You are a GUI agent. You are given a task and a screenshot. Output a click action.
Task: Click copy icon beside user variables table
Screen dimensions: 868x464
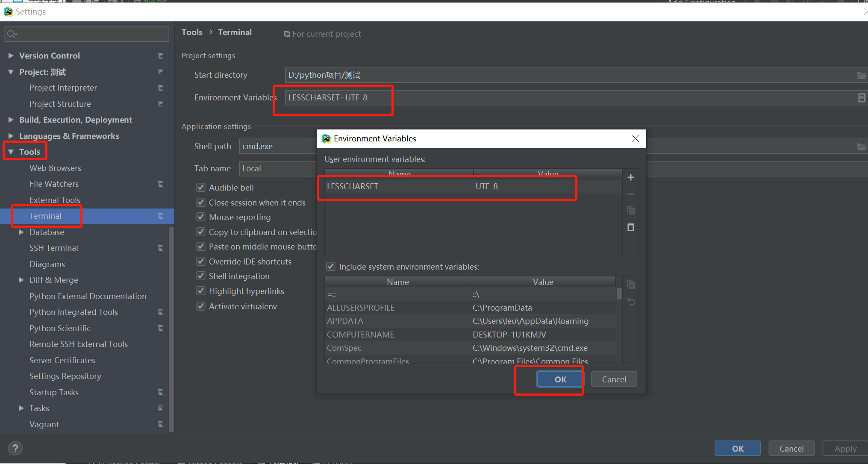point(630,210)
